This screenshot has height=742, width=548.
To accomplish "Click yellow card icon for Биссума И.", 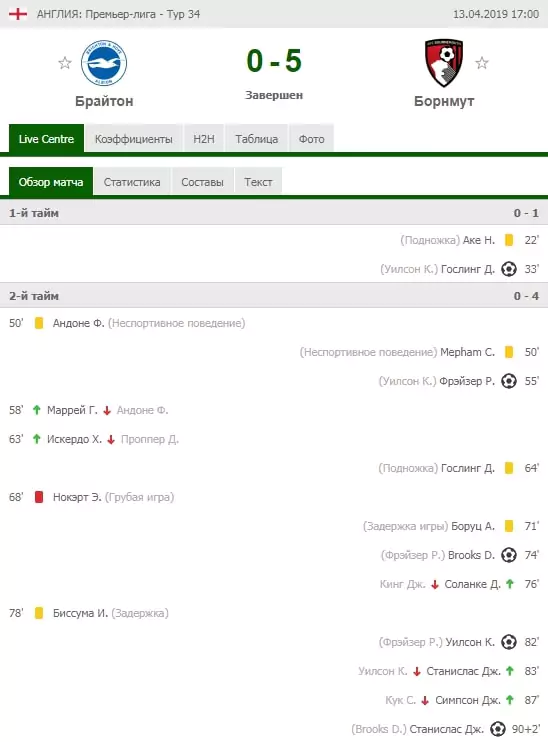I will (39, 613).
